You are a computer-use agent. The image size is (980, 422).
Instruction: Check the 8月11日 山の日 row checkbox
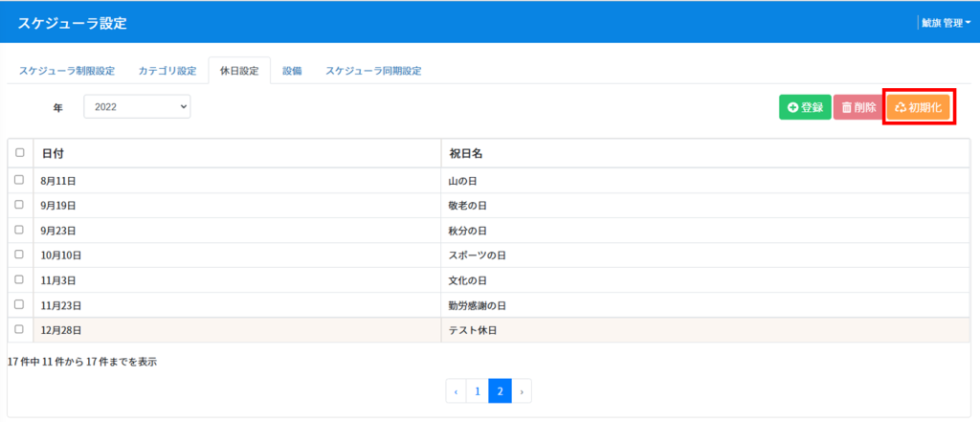19,180
